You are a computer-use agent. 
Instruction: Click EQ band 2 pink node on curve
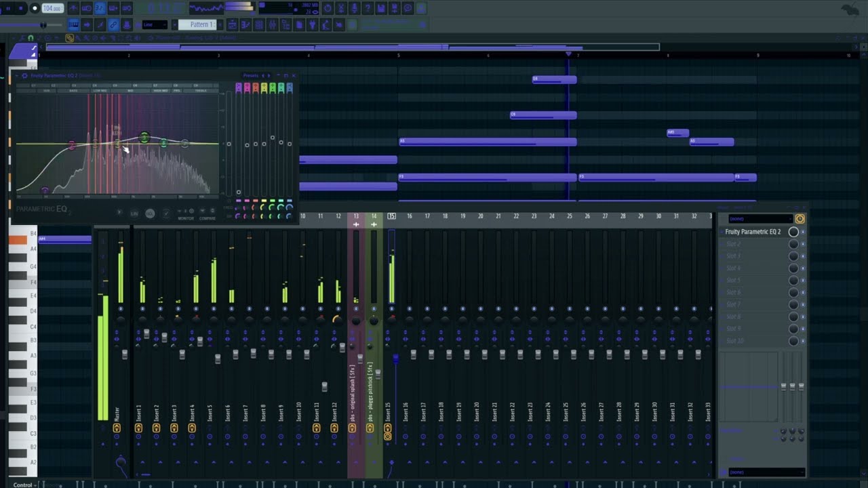[x=72, y=145]
